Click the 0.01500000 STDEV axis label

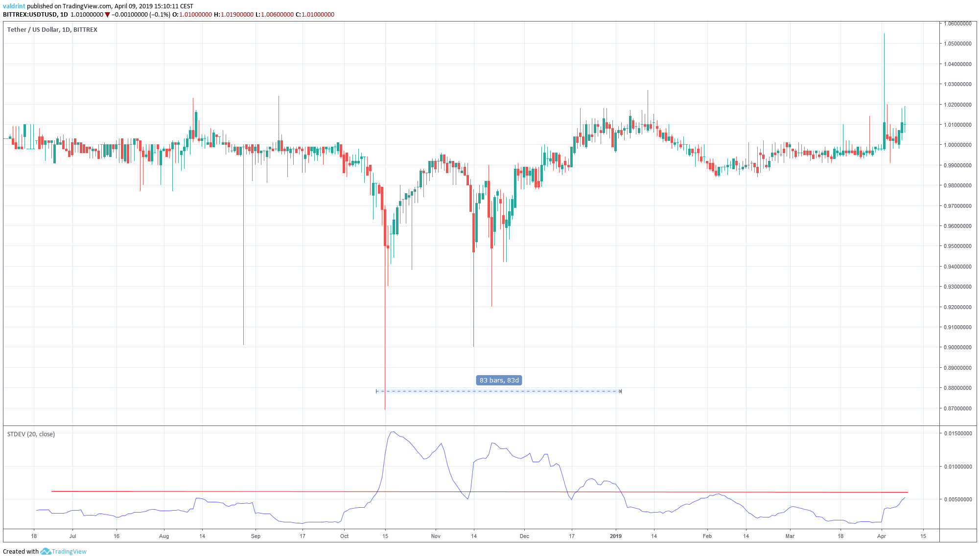957,433
